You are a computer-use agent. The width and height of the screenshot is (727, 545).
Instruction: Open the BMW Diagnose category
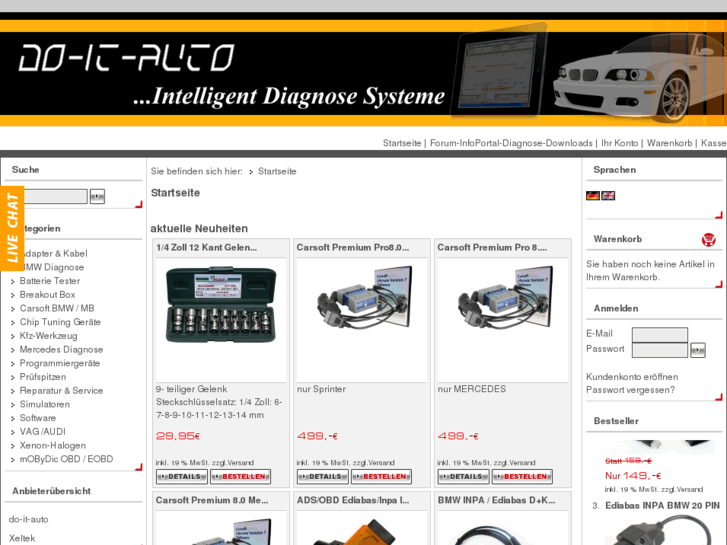pos(52,268)
